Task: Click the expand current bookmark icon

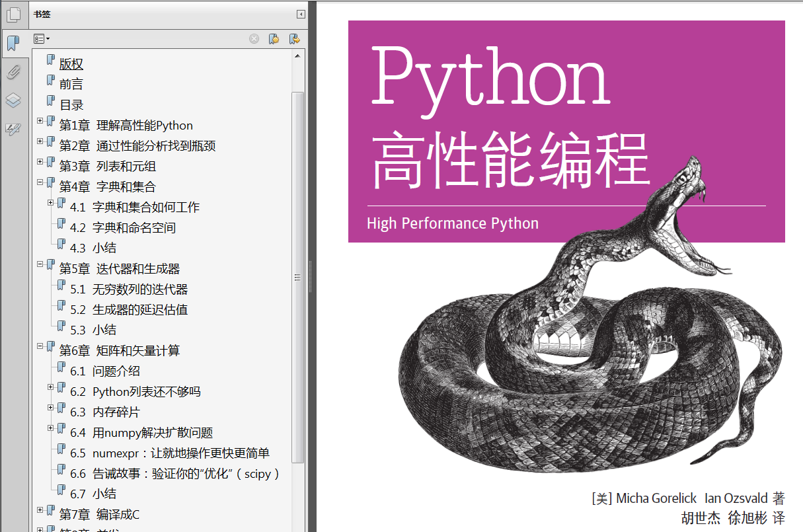Action: (x=295, y=39)
